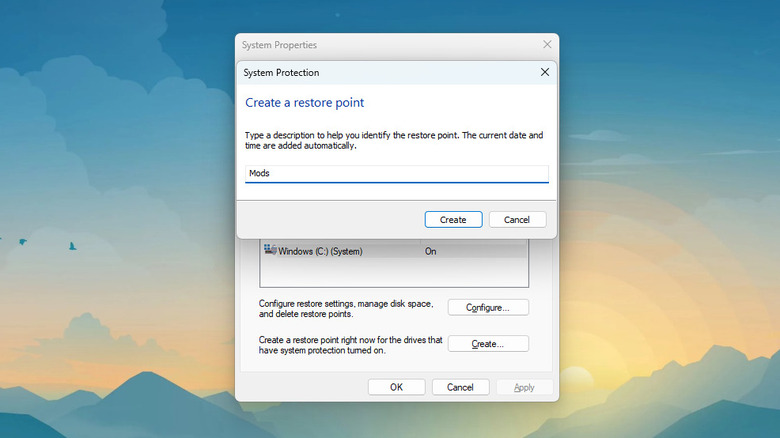
Task: Click the Create button in System Protection dialog
Action: 453,219
